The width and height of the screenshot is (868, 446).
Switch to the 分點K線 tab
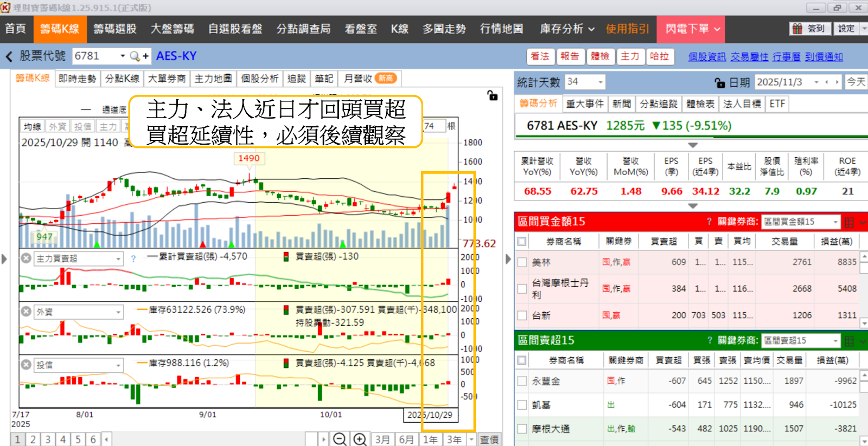click(122, 79)
